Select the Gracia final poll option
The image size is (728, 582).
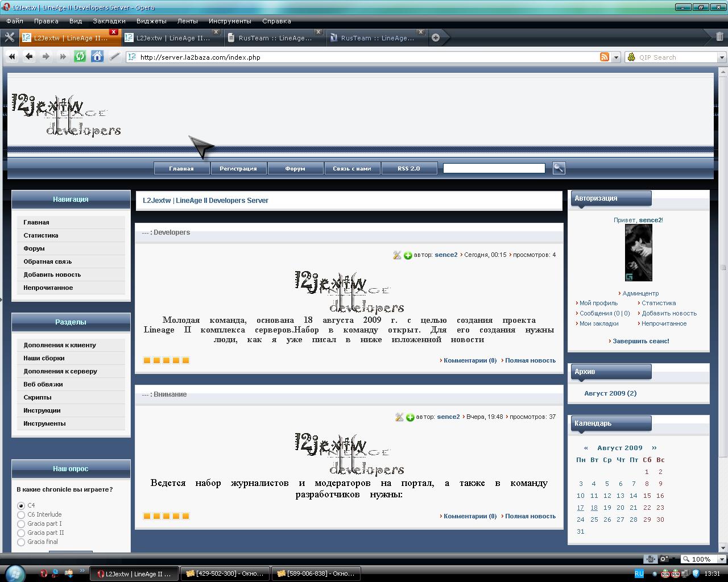(x=21, y=542)
